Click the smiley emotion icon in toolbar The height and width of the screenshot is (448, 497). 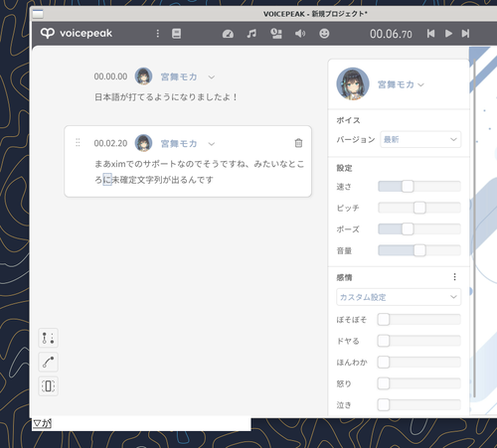[324, 34]
